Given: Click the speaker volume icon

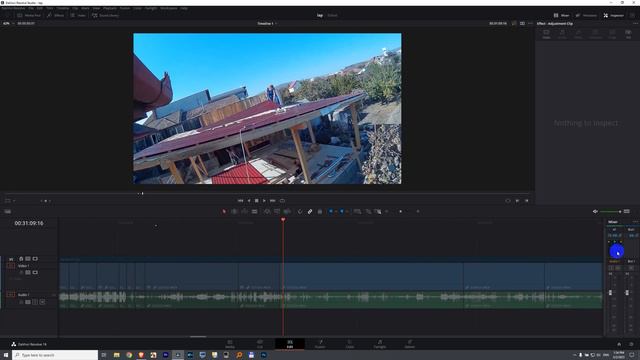Looking at the screenshot, I should coord(595,211).
